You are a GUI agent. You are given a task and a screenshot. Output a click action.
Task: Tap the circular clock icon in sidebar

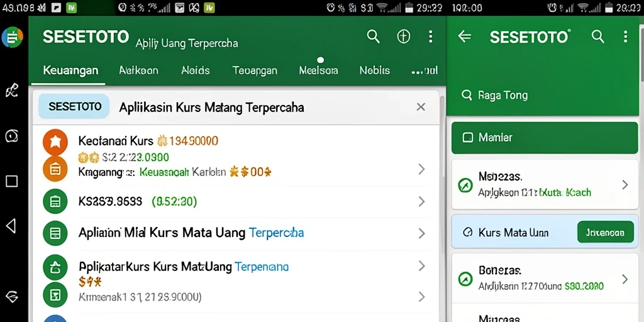[x=11, y=136]
